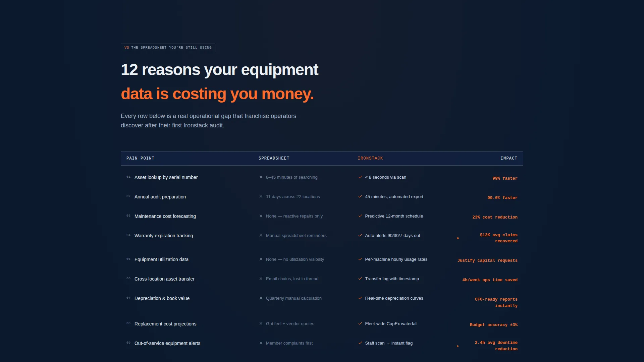This screenshot has width=644, height=362.
Task: Click the row number '05' label
Action: tap(128, 259)
